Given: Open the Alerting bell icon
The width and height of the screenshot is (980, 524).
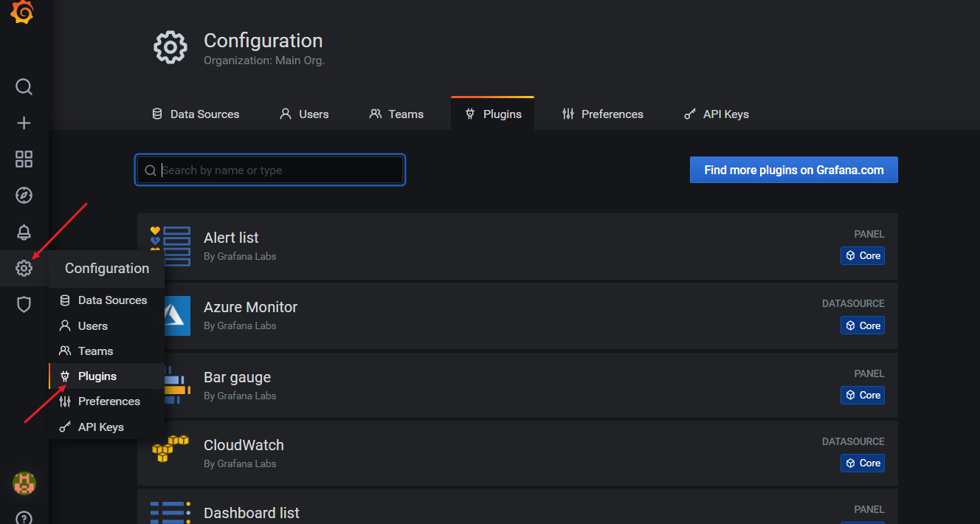Looking at the screenshot, I should (x=24, y=232).
